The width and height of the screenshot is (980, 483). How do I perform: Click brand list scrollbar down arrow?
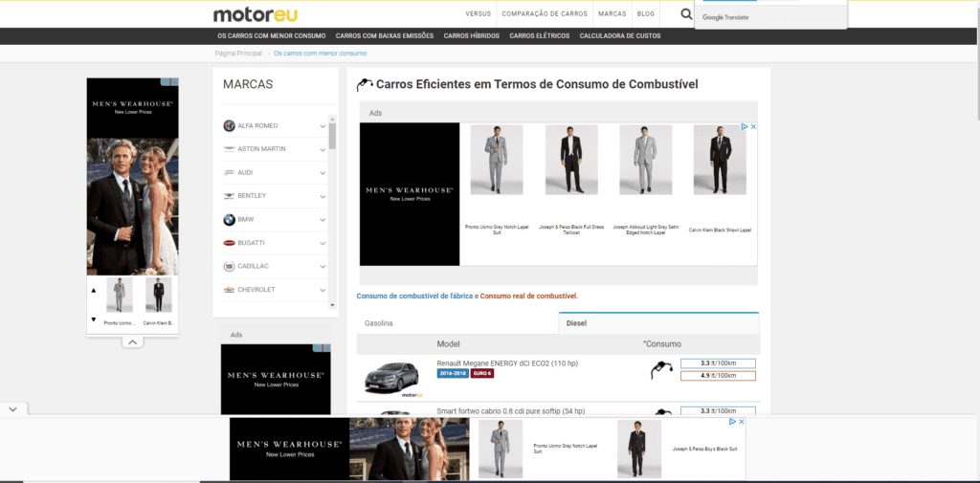(x=332, y=305)
